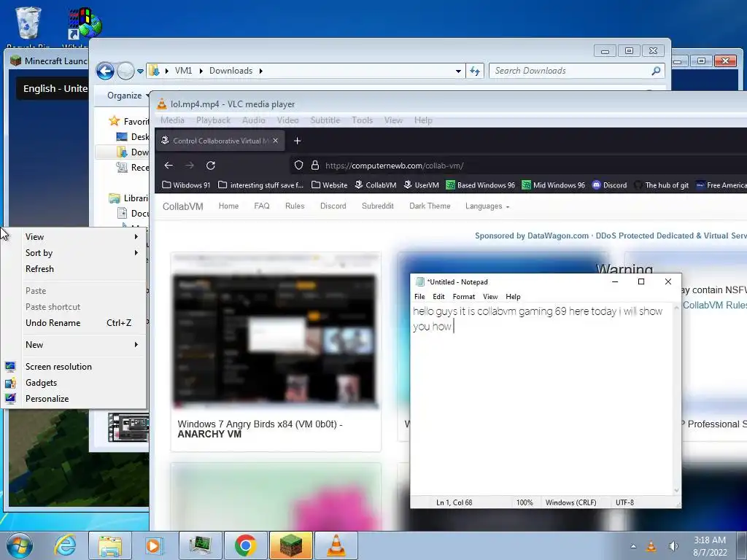Open Notepad Edit menu
The image size is (747, 560).
[438, 297]
